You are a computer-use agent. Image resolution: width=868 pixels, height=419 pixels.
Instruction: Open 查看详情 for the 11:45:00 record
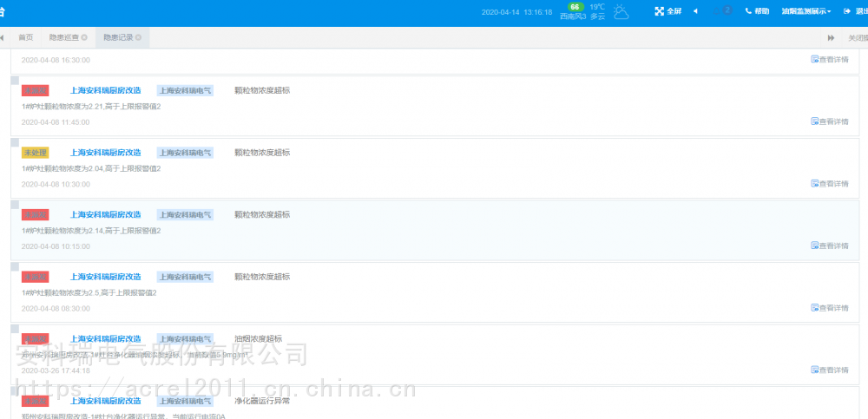point(829,121)
